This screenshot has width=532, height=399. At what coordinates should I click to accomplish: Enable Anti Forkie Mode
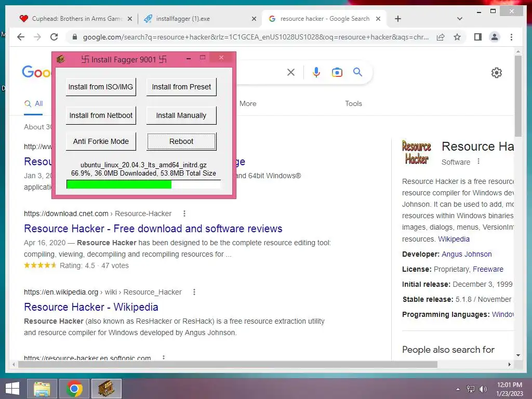click(101, 141)
